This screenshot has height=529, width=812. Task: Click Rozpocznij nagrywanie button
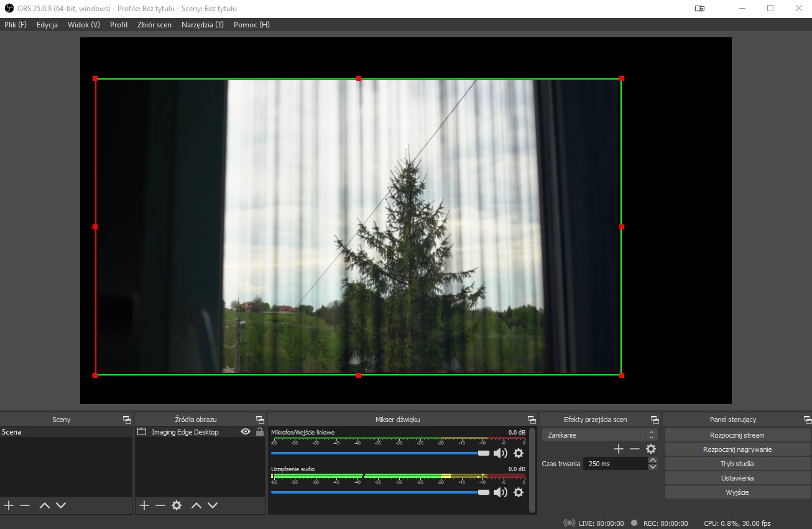point(737,449)
